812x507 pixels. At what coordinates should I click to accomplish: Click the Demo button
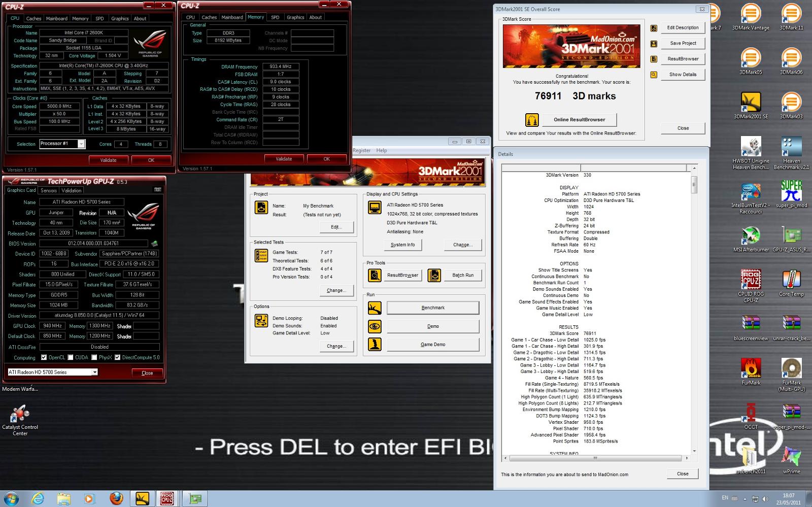tap(433, 326)
